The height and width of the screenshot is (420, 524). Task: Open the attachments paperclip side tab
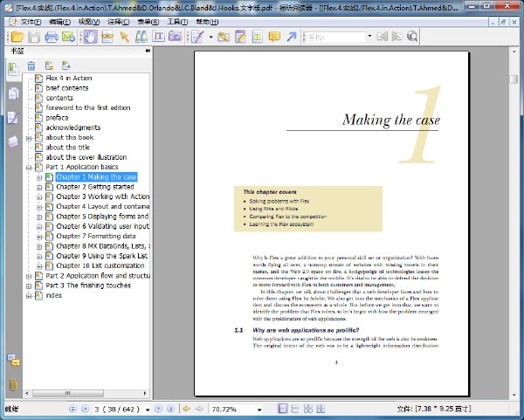click(x=13, y=384)
